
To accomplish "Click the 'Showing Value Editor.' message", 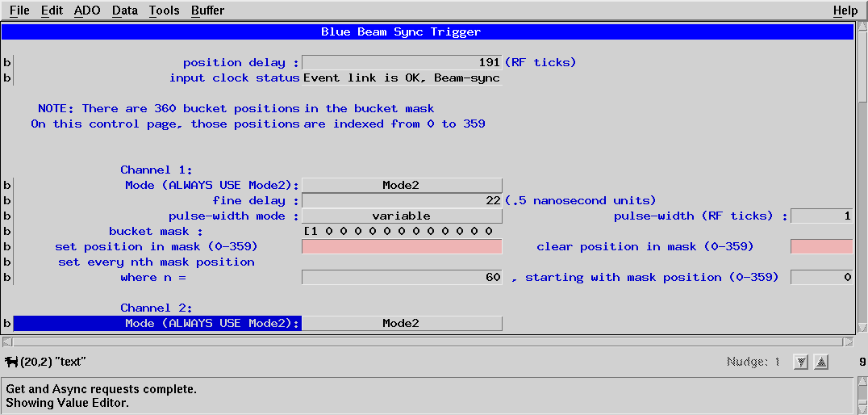I will tap(68, 403).
